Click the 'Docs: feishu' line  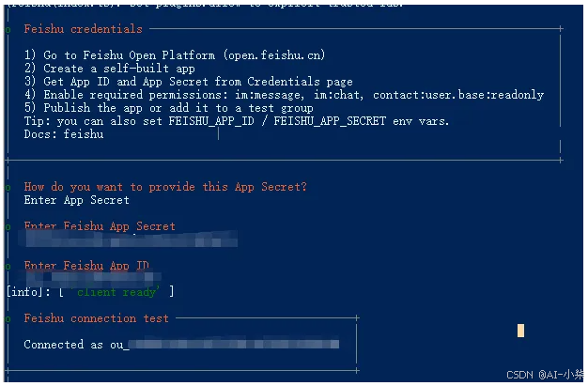(x=64, y=134)
